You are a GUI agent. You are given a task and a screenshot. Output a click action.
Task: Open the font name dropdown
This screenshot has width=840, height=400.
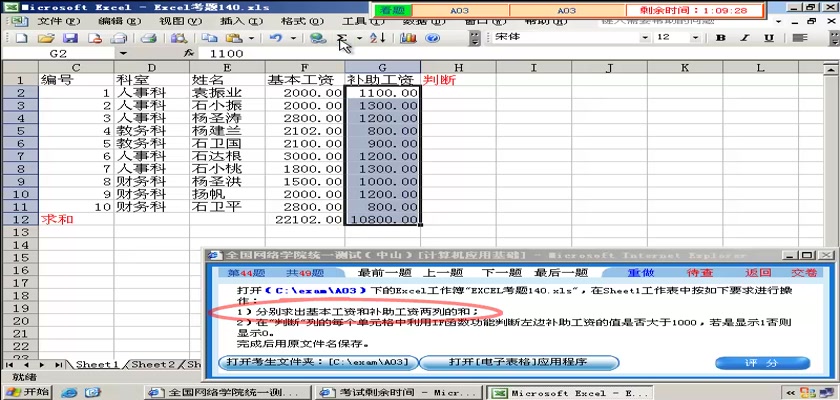[x=645, y=37]
